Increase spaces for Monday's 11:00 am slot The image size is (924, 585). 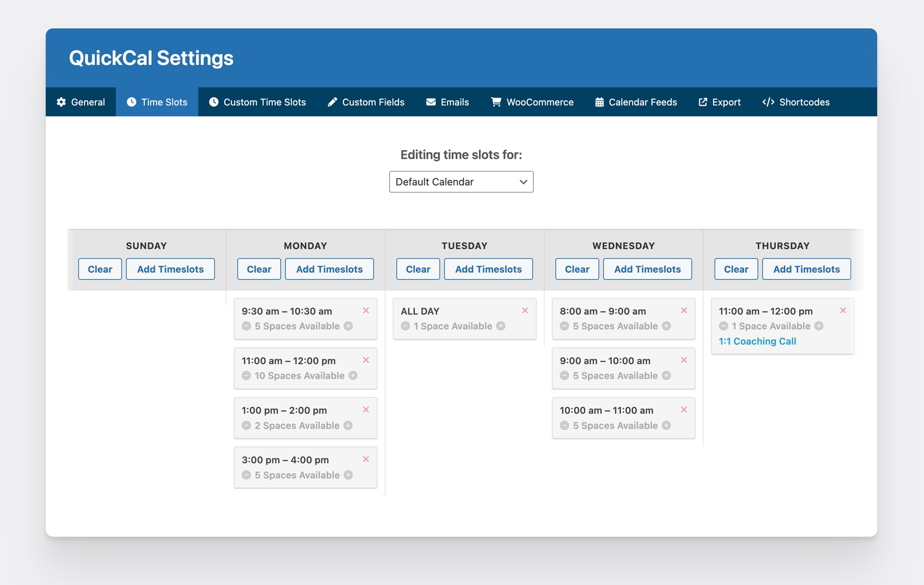[x=353, y=375]
